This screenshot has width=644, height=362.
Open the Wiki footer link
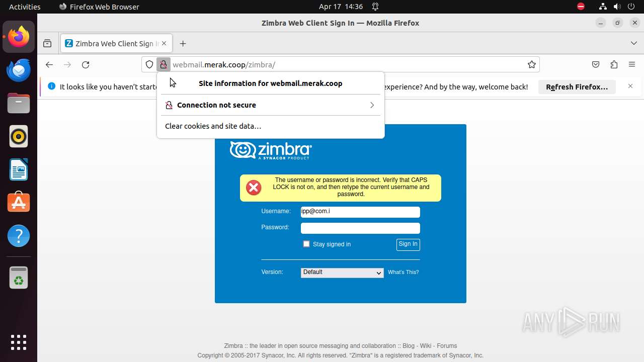click(426, 346)
